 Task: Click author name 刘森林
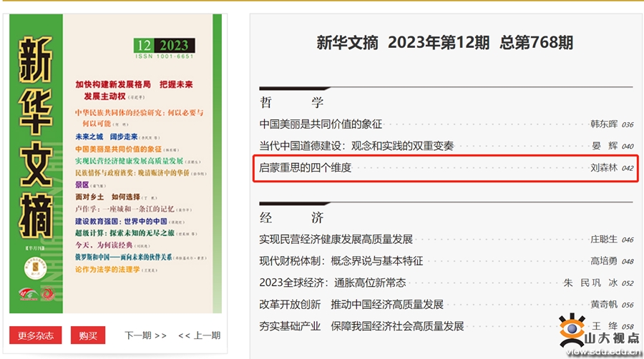tap(602, 168)
